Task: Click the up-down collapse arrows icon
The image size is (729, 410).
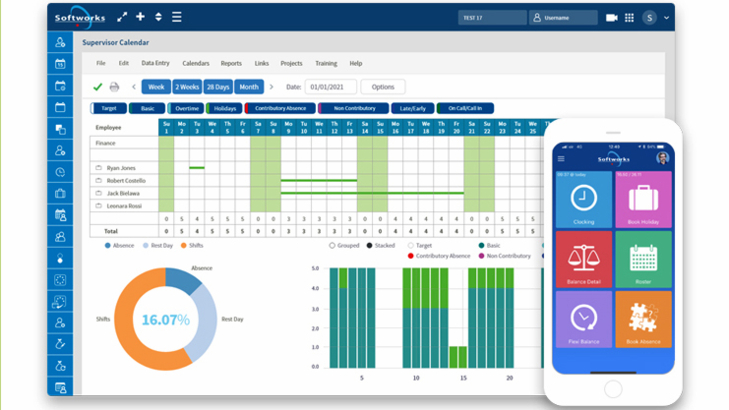Action: 158,17
